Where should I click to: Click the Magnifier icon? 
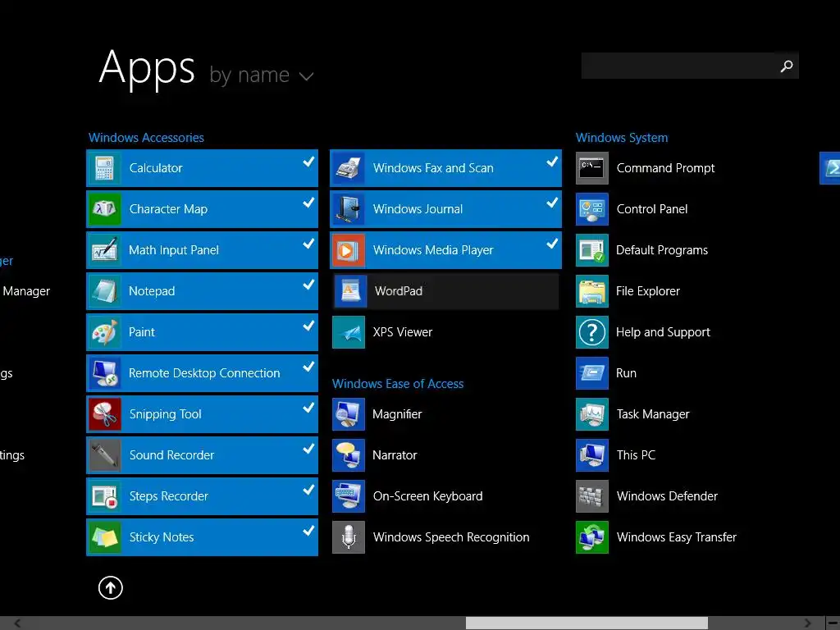(348, 414)
